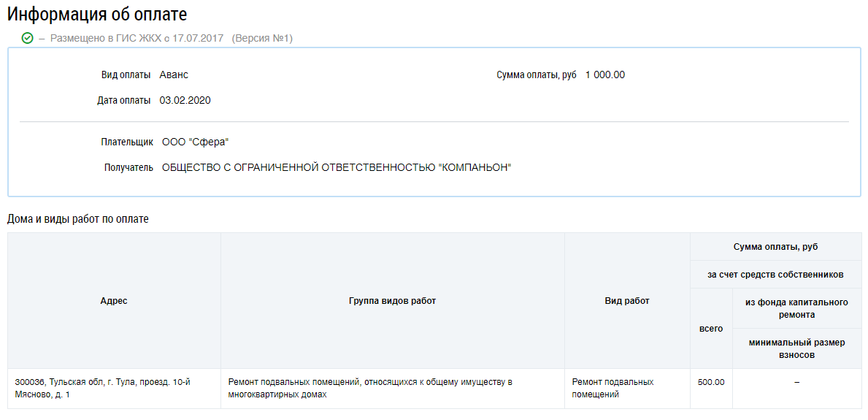The height and width of the screenshot is (420, 868).
Task: Click the green checkmark status icon
Action: point(28,38)
